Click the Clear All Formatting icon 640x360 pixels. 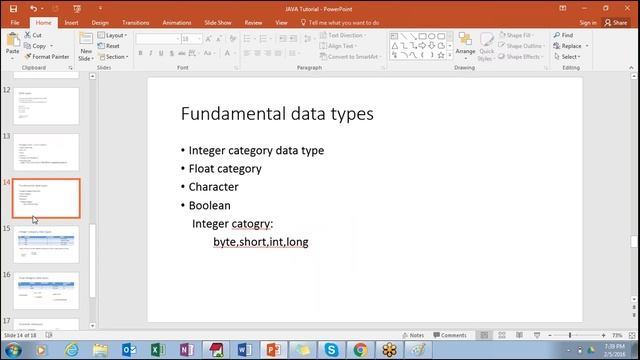point(233,39)
